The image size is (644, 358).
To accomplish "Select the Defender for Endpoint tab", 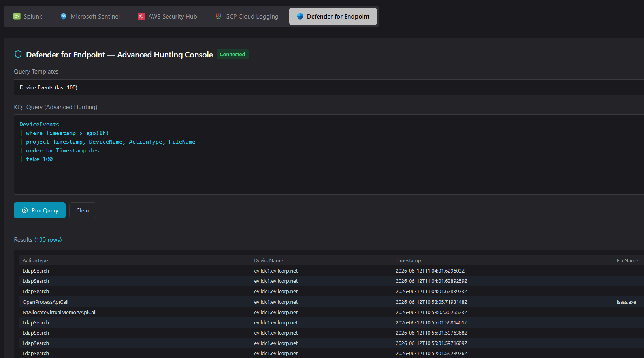I will pos(333,17).
